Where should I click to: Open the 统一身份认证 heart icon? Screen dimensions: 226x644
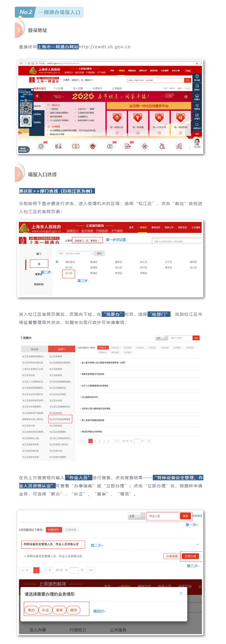(x=117, y=117)
